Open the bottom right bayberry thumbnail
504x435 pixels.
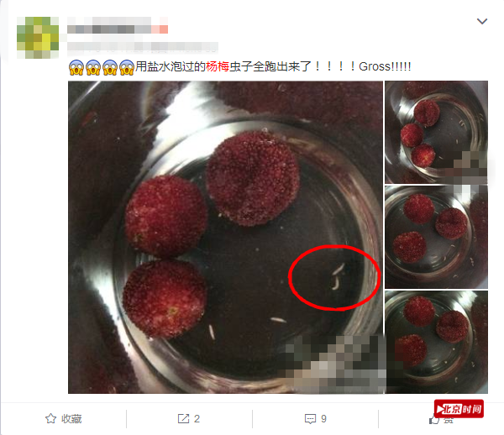(x=436, y=342)
